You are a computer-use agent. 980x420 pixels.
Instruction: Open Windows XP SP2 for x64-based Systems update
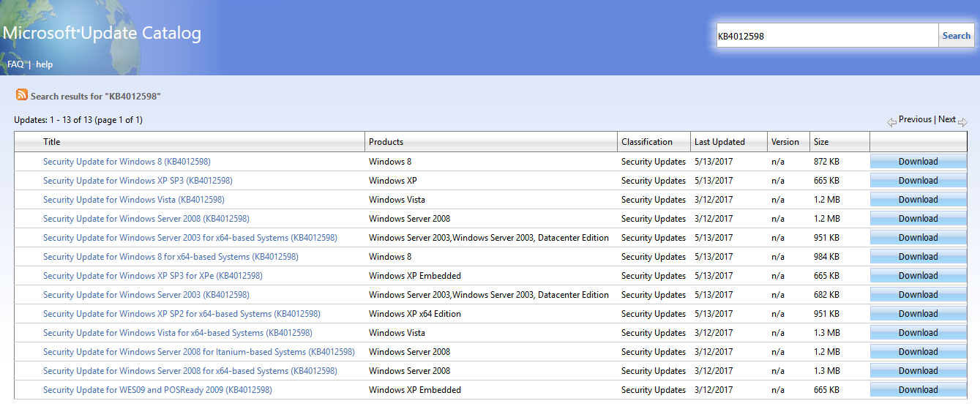182,314
